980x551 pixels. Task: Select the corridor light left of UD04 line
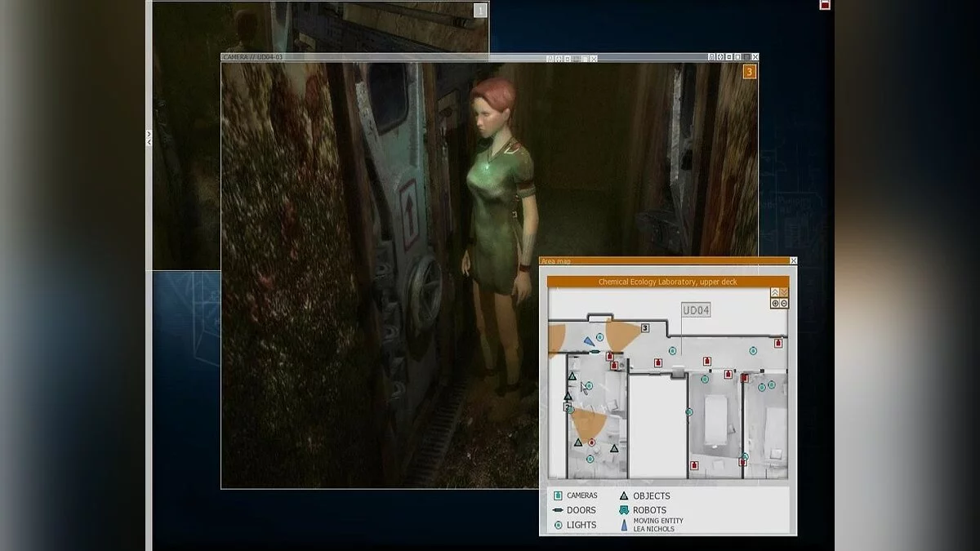(x=673, y=351)
